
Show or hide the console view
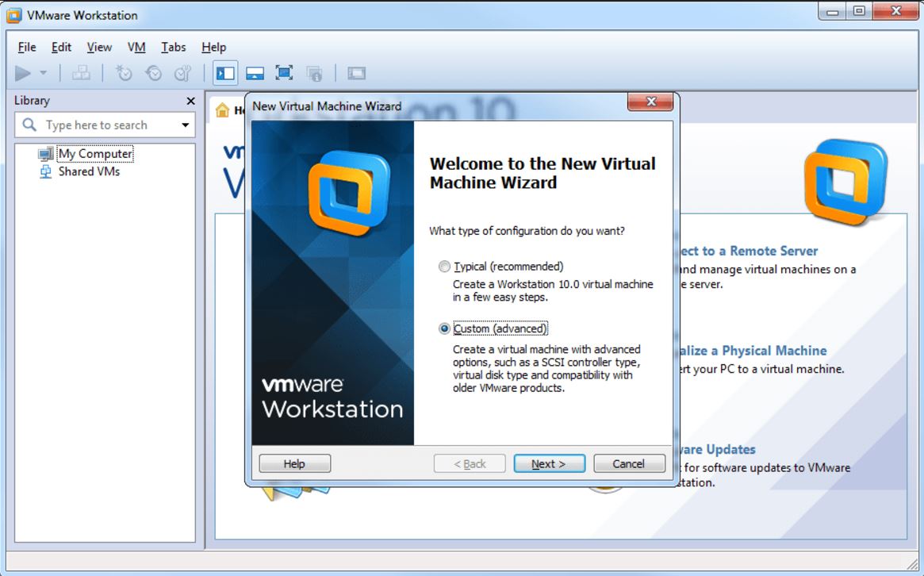click(x=356, y=72)
